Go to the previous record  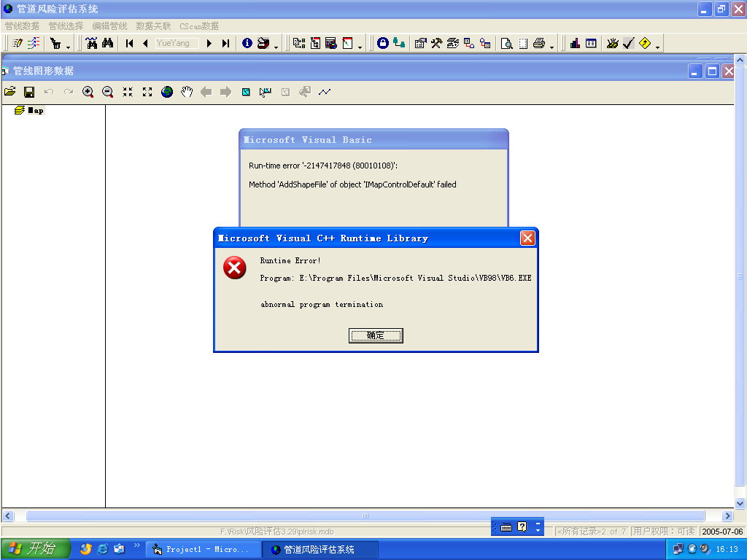145,43
